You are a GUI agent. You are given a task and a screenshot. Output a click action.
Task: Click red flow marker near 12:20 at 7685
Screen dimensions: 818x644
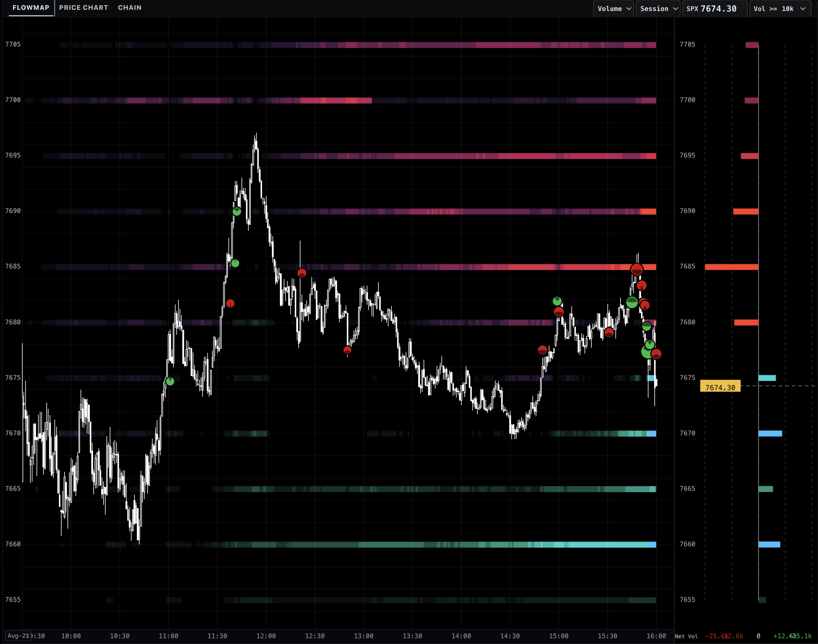click(302, 273)
